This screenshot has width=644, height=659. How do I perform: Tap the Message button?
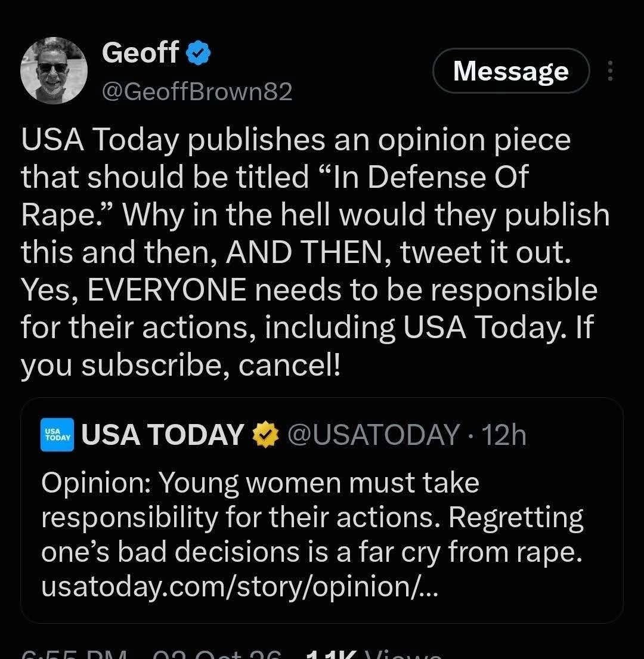(511, 70)
